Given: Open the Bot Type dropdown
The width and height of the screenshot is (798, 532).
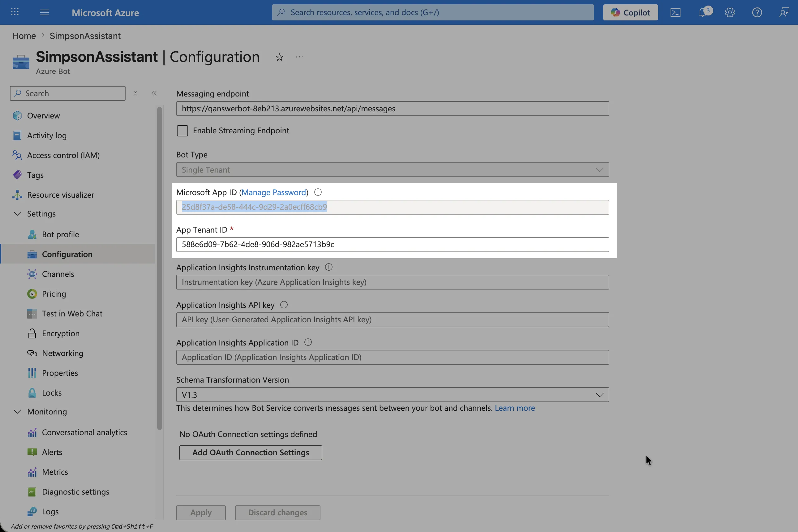Looking at the screenshot, I should (393, 169).
